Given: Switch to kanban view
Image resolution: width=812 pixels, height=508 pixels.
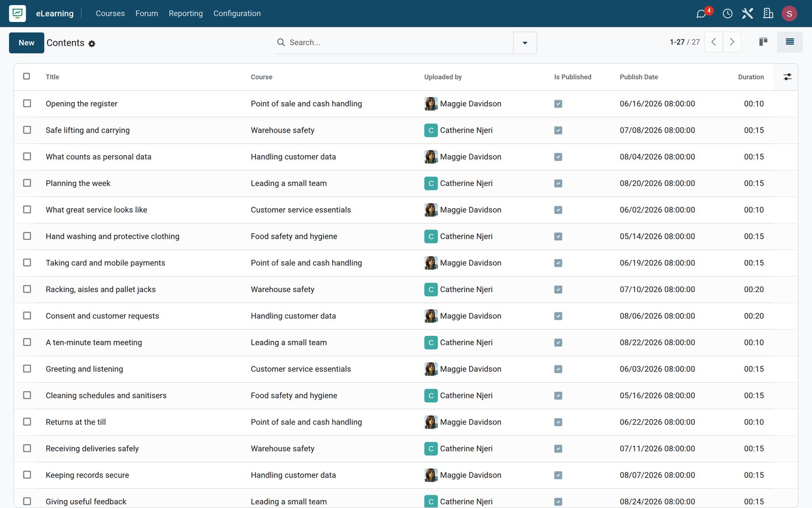Looking at the screenshot, I should (x=763, y=42).
